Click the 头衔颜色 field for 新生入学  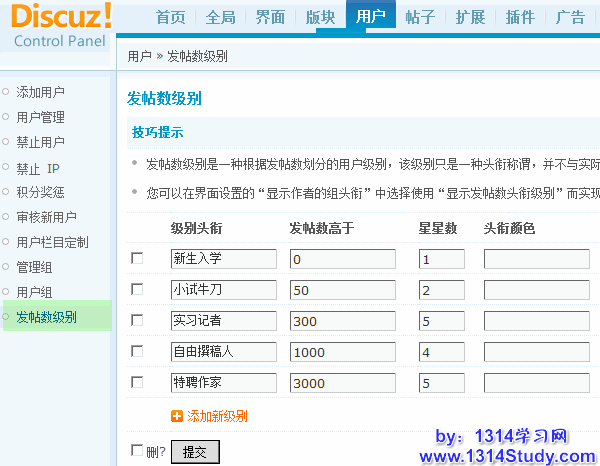pyautogui.click(x=541, y=260)
